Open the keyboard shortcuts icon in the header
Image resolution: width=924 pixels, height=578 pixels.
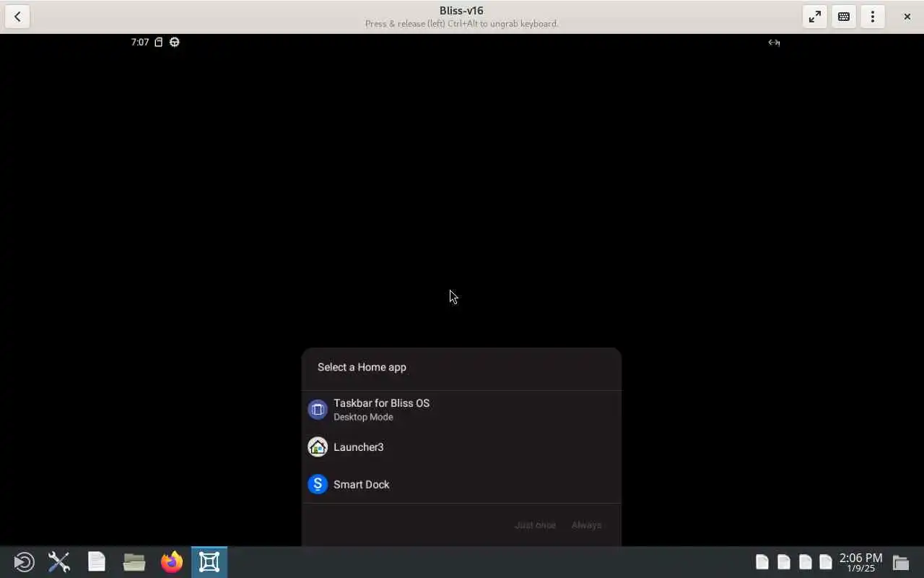tap(844, 17)
